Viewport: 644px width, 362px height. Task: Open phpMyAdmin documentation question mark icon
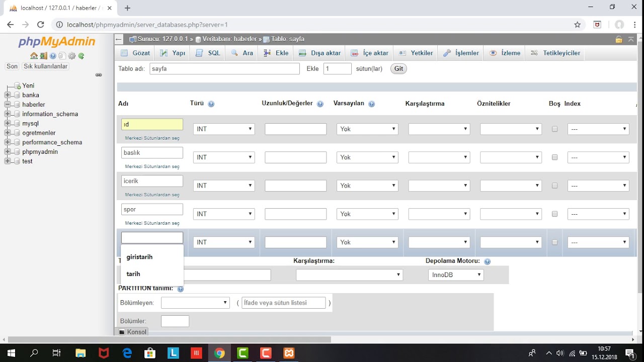point(53,56)
